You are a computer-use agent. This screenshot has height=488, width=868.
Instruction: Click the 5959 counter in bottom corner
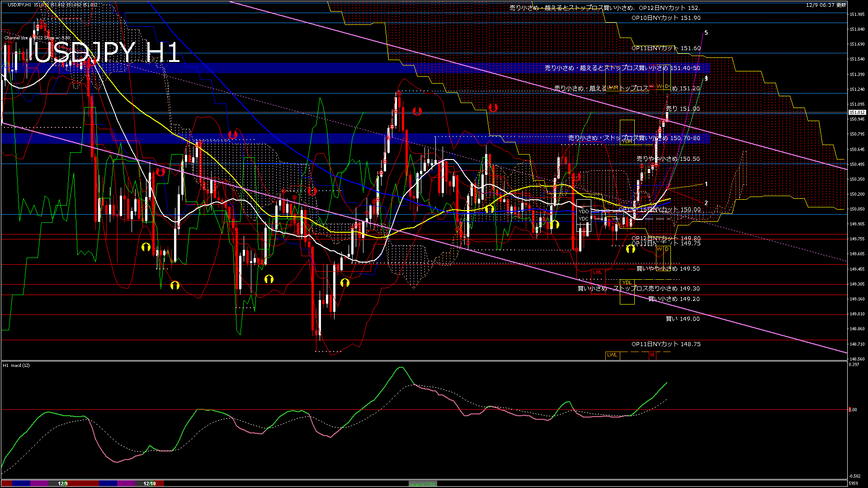(x=853, y=483)
